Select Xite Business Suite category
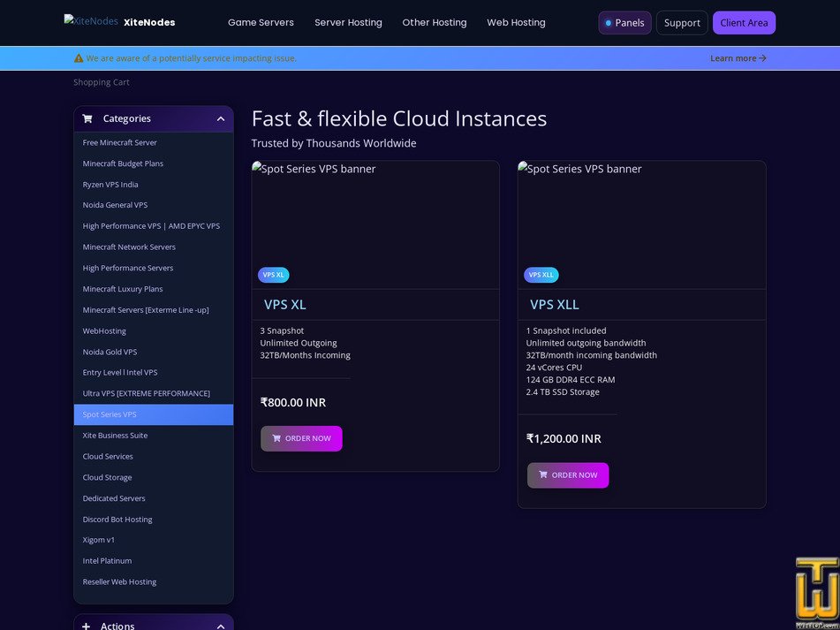 tap(153, 436)
